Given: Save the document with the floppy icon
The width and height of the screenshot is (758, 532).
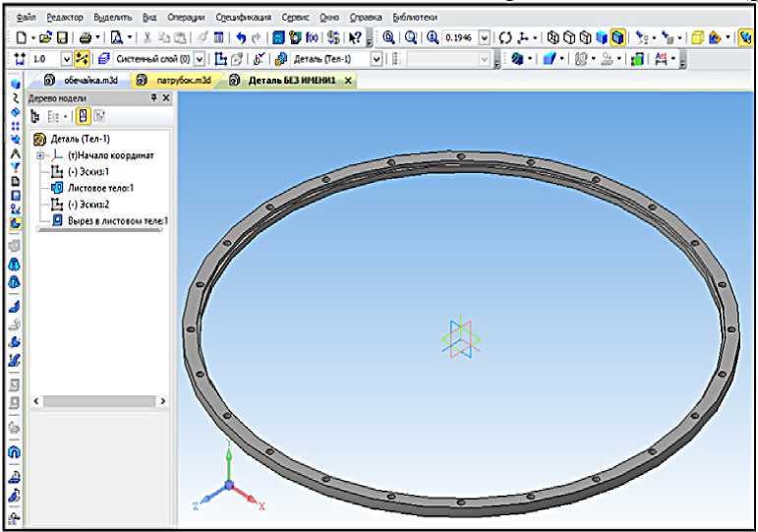Looking at the screenshot, I should 62,37.
